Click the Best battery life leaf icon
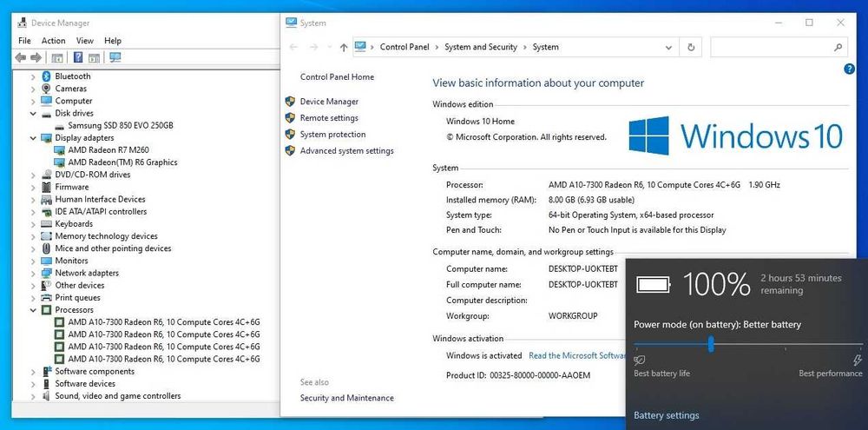Viewport: 868px width, 430px height. (x=640, y=361)
